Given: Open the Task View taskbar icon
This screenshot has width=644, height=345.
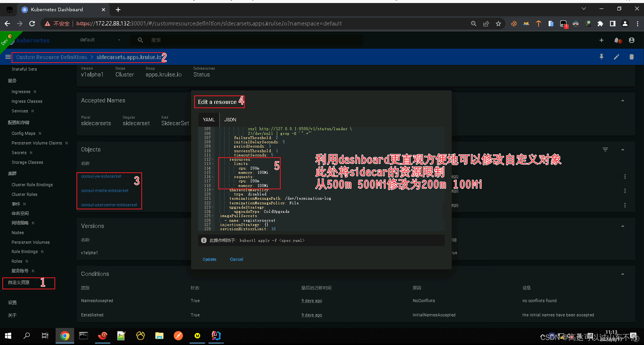Looking at the screenshot, I should 45,336.
